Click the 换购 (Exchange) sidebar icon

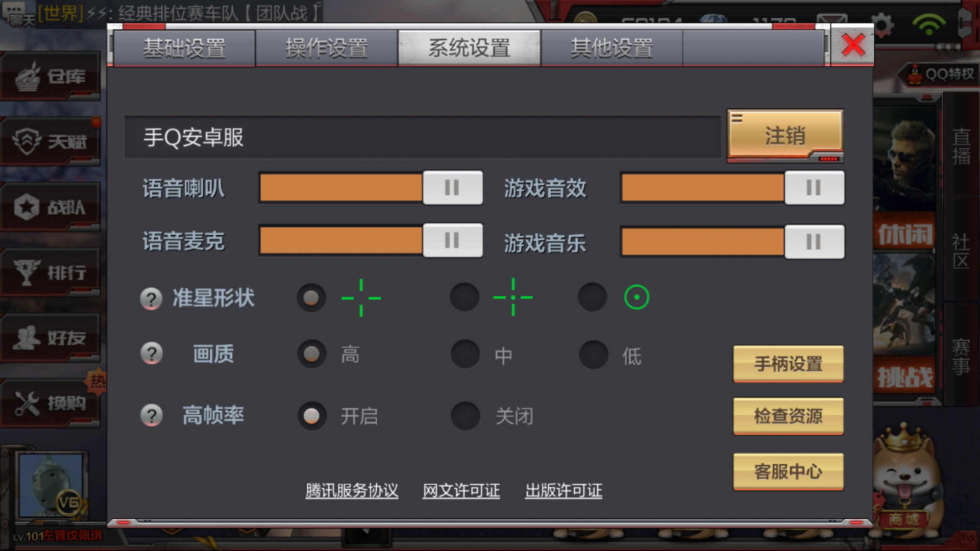51,404
